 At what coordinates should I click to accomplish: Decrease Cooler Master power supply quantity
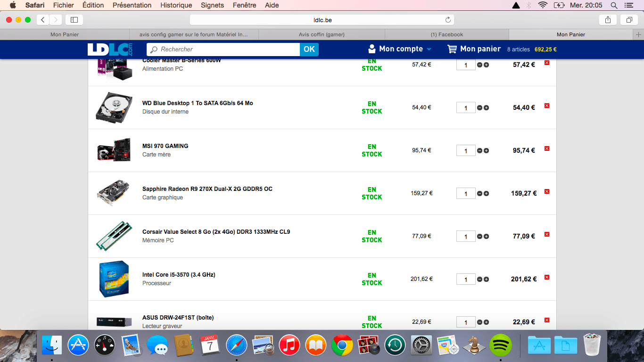(x=479, y=65)
